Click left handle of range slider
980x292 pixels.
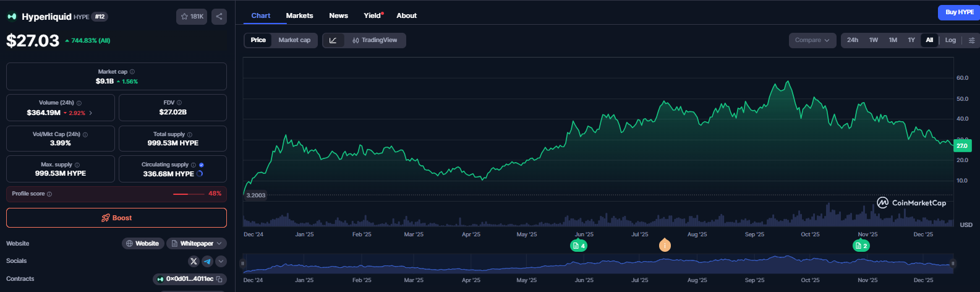(243, 264)
